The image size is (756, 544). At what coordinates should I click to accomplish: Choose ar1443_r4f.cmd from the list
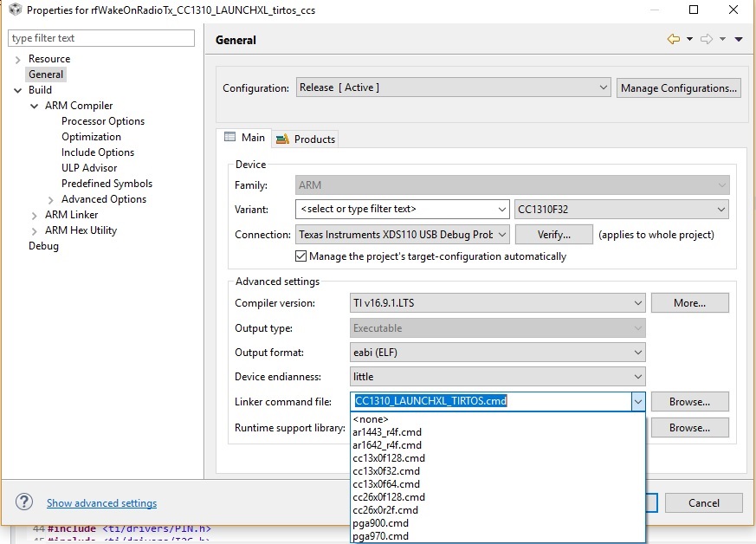pyautogui.click(x=498, y=432)
